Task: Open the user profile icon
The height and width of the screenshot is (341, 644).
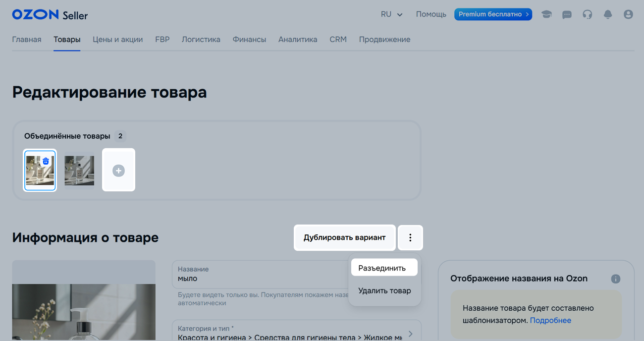Action: 628,14
